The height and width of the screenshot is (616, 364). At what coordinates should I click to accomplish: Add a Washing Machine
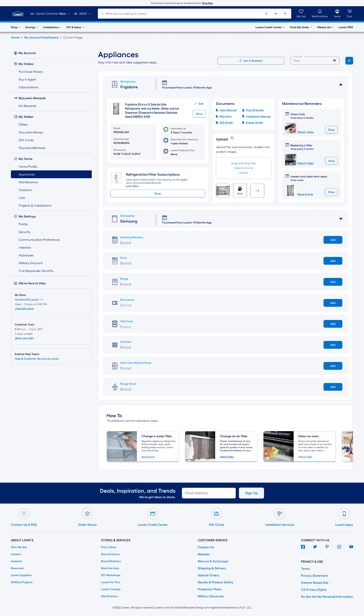pyautogui.click(x=333, y=240)
